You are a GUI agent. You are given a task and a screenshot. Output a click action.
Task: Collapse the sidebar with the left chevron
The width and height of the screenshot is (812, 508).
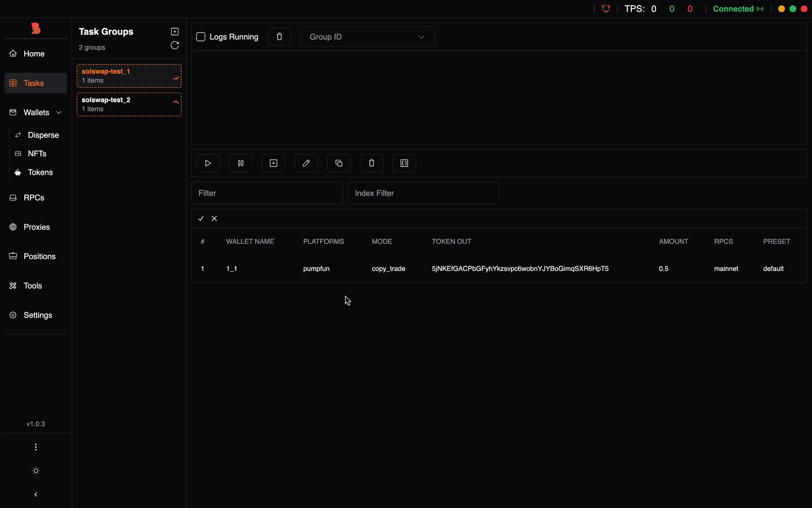[36, 495]
